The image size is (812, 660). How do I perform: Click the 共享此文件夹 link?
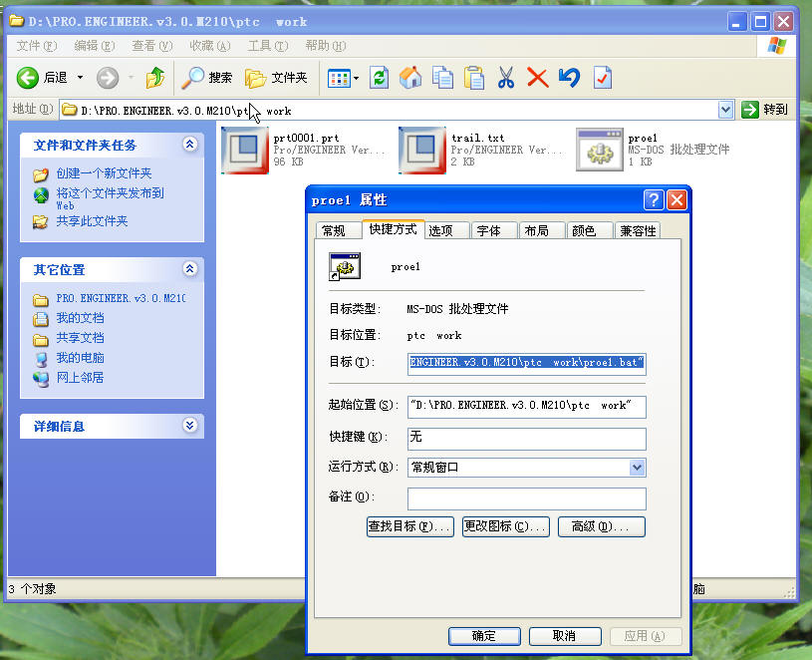tap(93, 221)
